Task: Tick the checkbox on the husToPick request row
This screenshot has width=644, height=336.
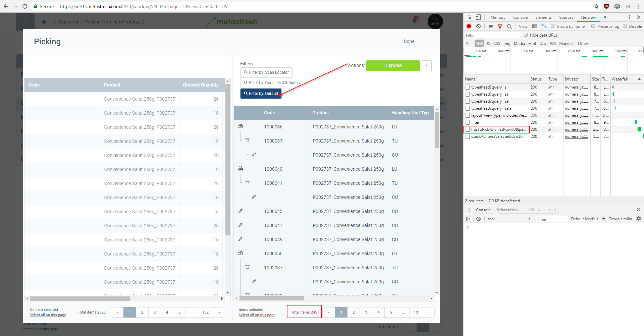Action: tap(467, 129)
